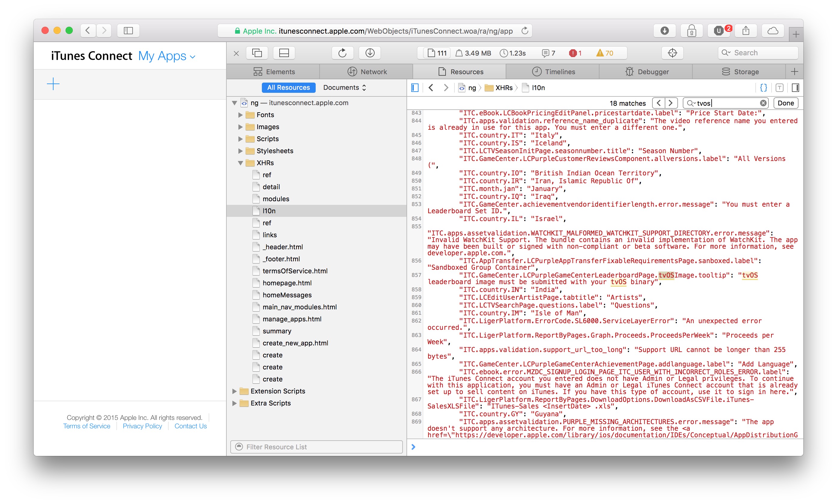Screen dimensions: 837x504
Task: Open the Documents filter dropdown
Action: 345,88
